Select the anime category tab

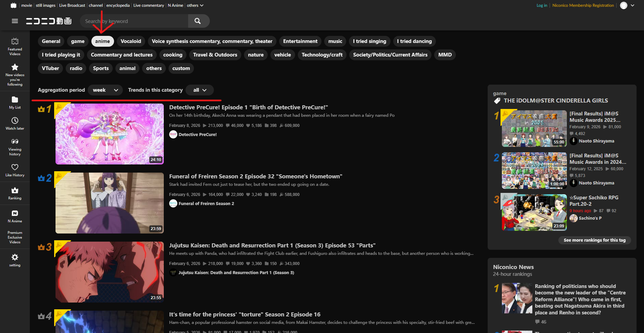(103, 41)
